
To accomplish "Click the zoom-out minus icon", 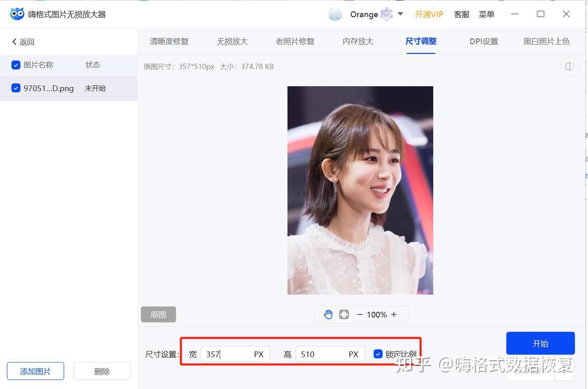I will [x=359, y=314].
